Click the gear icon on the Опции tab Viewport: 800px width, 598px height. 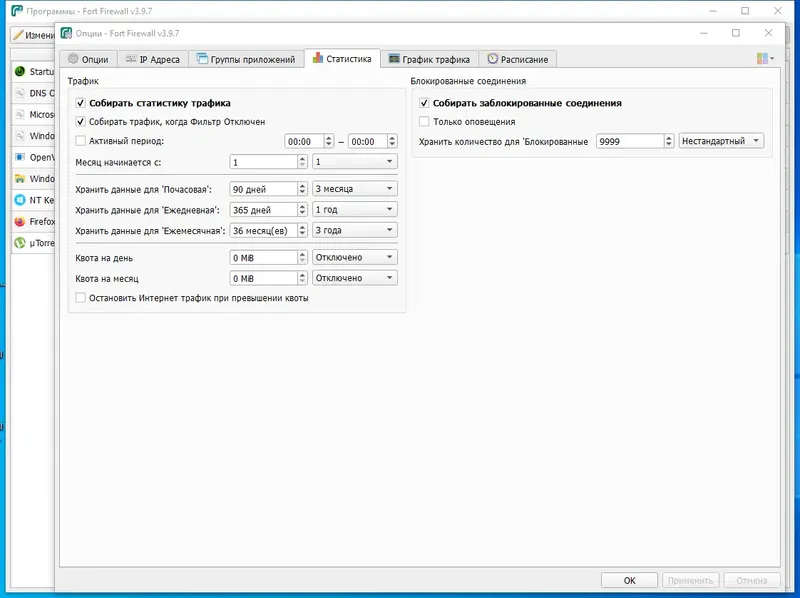[x=73, y=59]
